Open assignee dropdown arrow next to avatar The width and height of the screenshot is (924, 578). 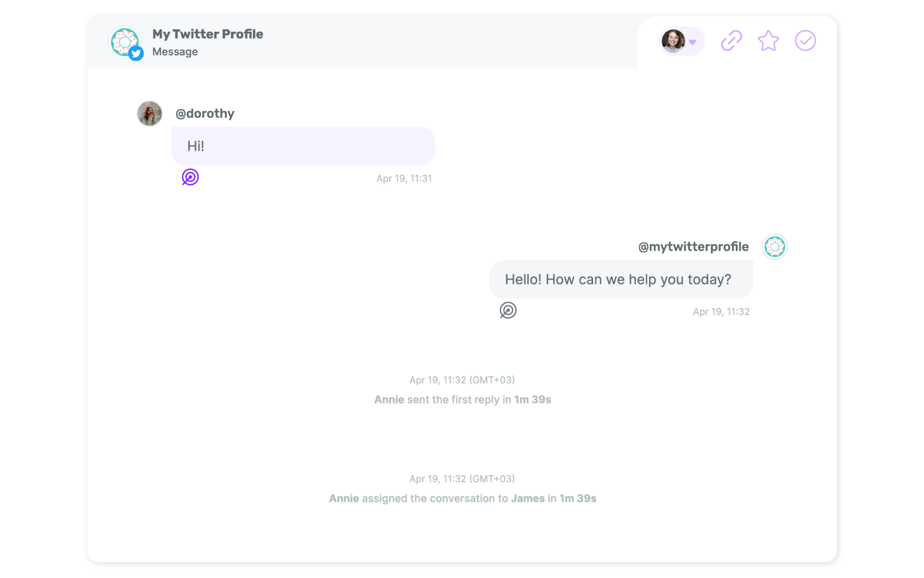(x=693, y=42)
